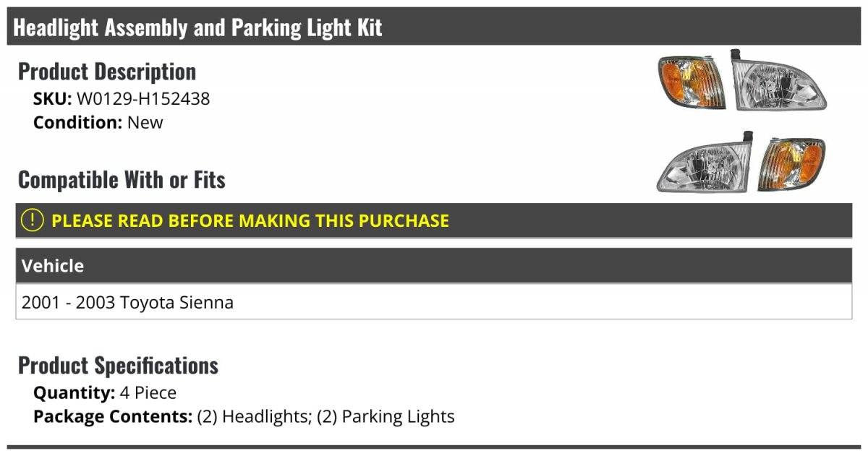868x456 pixels.
Task: Click the Headlight Assembly and Parking Light Kit title
Action: coord(197,27)
